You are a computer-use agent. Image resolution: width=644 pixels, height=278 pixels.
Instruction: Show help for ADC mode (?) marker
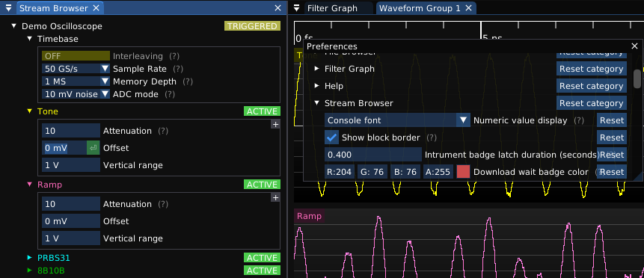click(170, 94)
